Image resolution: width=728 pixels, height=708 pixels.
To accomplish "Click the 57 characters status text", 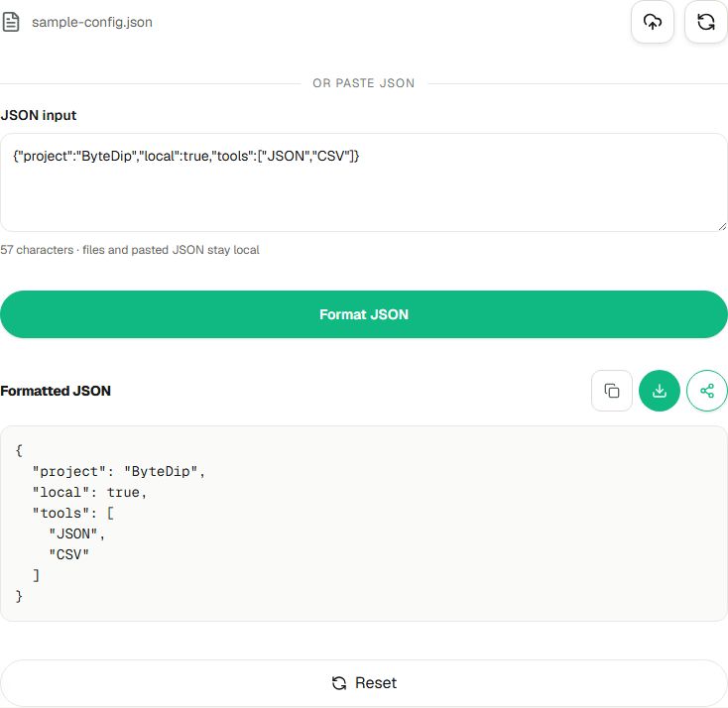I will pyautogui.click(x=130, y=250).
